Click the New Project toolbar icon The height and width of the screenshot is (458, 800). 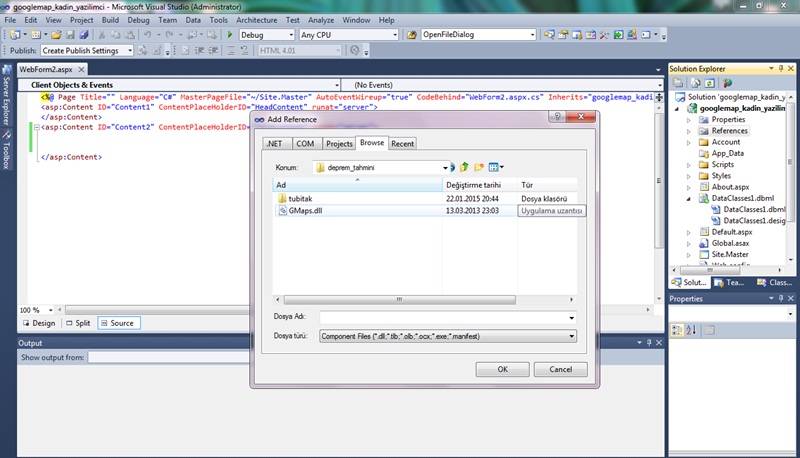click(15, 35)
